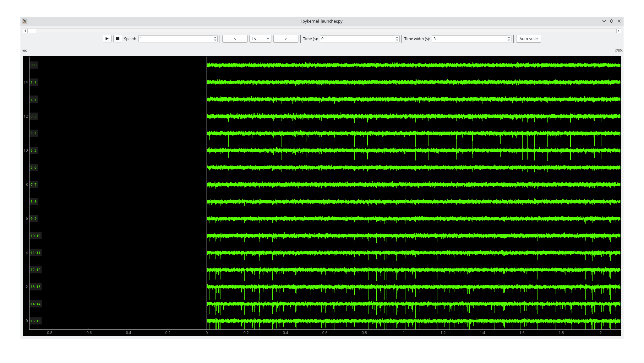Click the up arrow of the Speed spinbox
Image resolution: width=644 pixels, height=363 pixels.
(215, 37)
